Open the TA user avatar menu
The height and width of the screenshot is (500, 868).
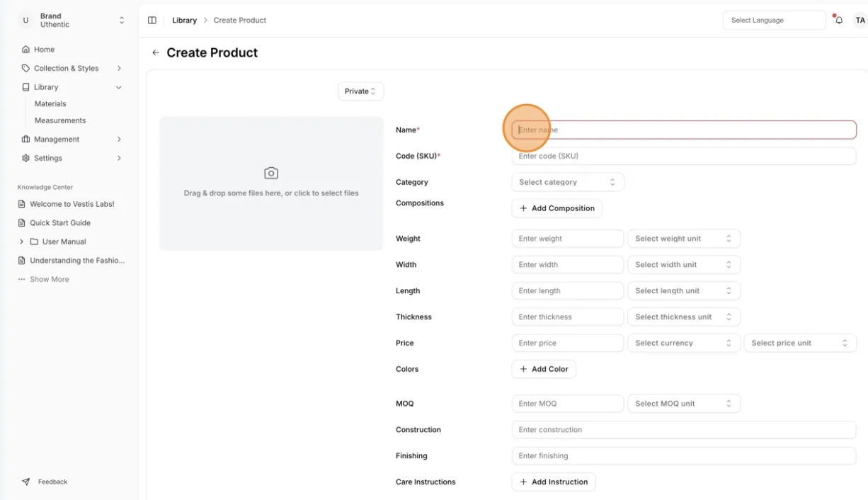[x=860, y=21]
